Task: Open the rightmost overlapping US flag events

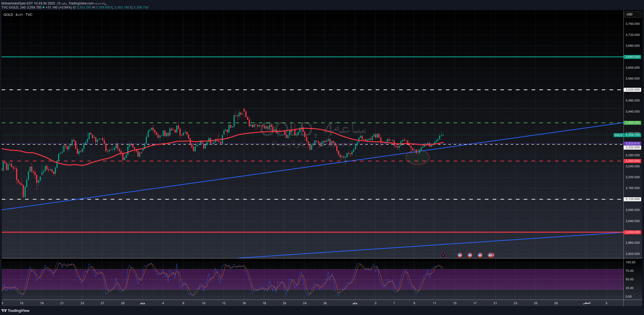Action: point(491,255)
